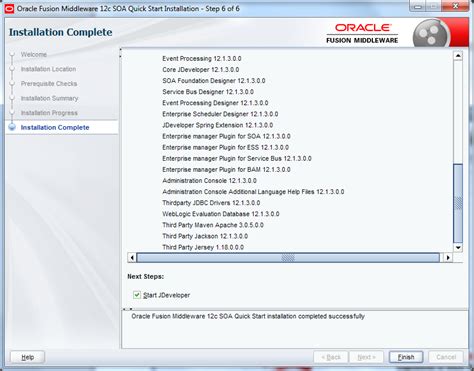The width and height of the screenshot is (474, 371).
Task: Click 'SOA Foundation Designer 12.1.3.0.0' entry
Action: (214, 81)
